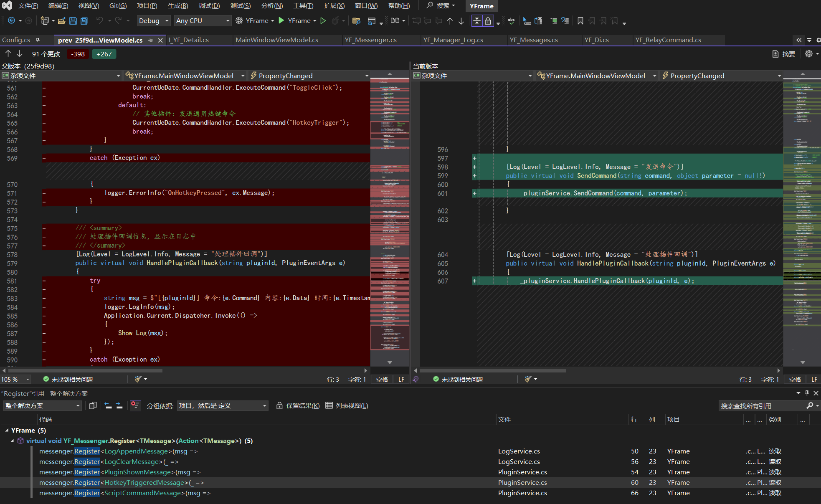Viewport: 821px width, 504px height.
Task: Click the Find in Files icon
Action: (x=356, y=21)
